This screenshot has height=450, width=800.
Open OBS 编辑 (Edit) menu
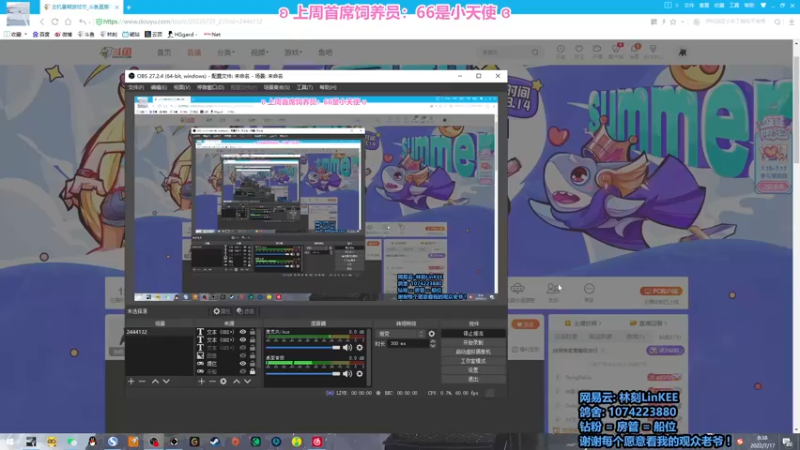pyautogui.click(x=159, y=87)
